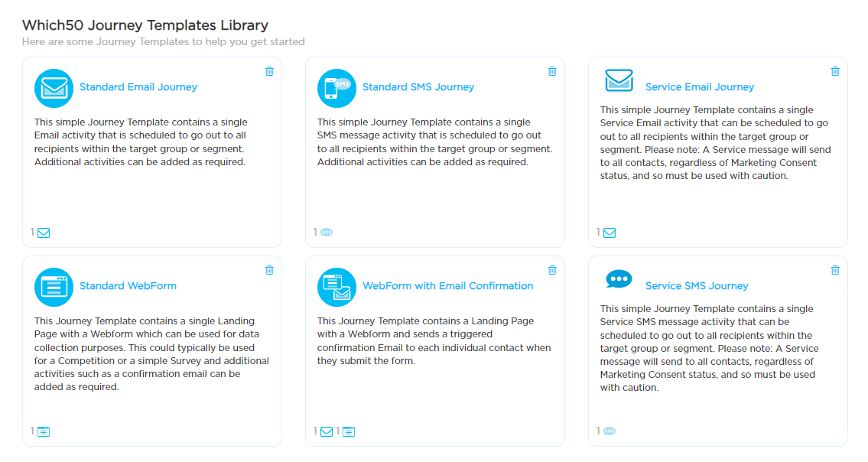The image size is (868, 462).
Task: Click the Standard WebForm round icon
Action: tap(54, 287)
